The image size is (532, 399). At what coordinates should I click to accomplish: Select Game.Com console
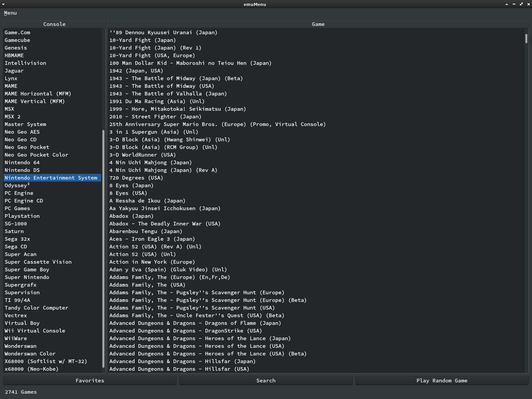pos(52,33)
